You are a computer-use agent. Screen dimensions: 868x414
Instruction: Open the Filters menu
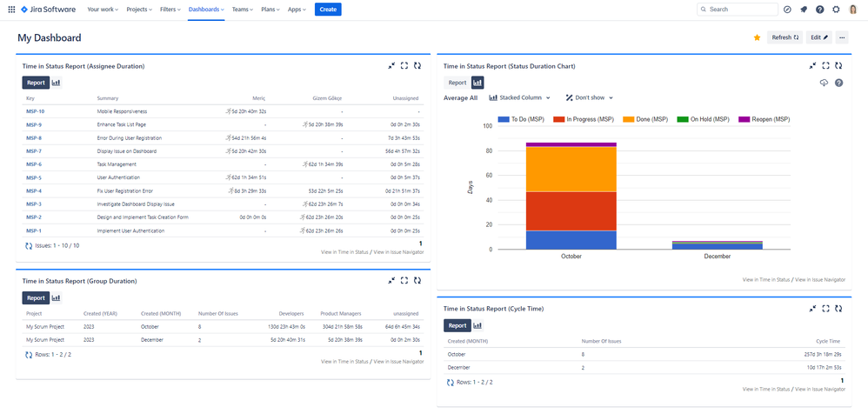[171, 10]
